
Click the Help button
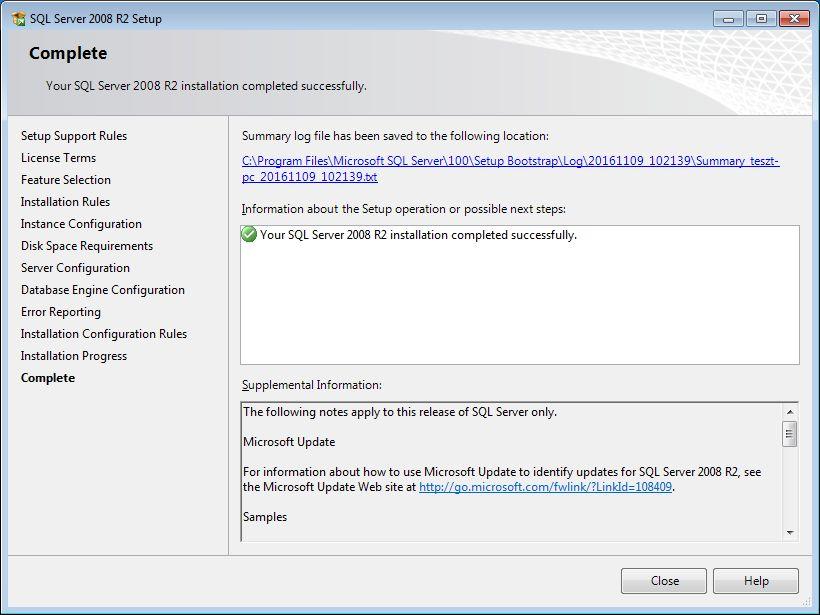tap(756, 581)
